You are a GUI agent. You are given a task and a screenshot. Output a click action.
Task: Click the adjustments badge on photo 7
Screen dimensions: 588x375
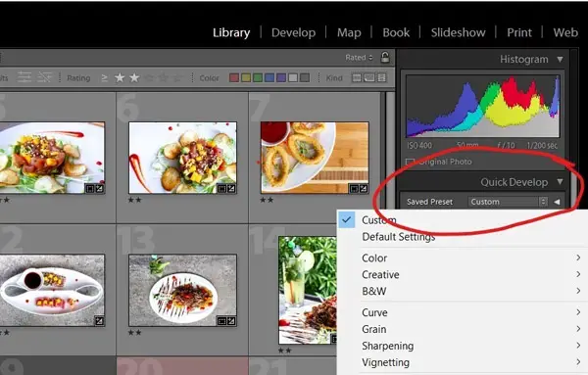pyautogui.click(x=363, y=188)
